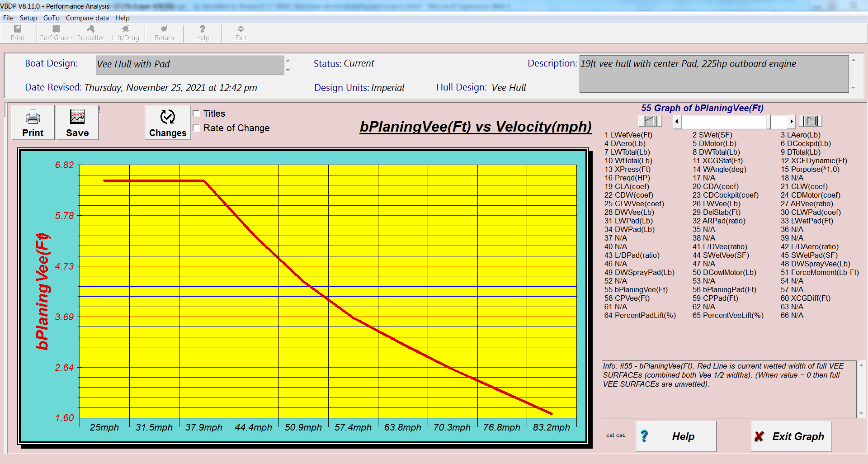Select graph 16 Preqd(HP)

(627, 178)
